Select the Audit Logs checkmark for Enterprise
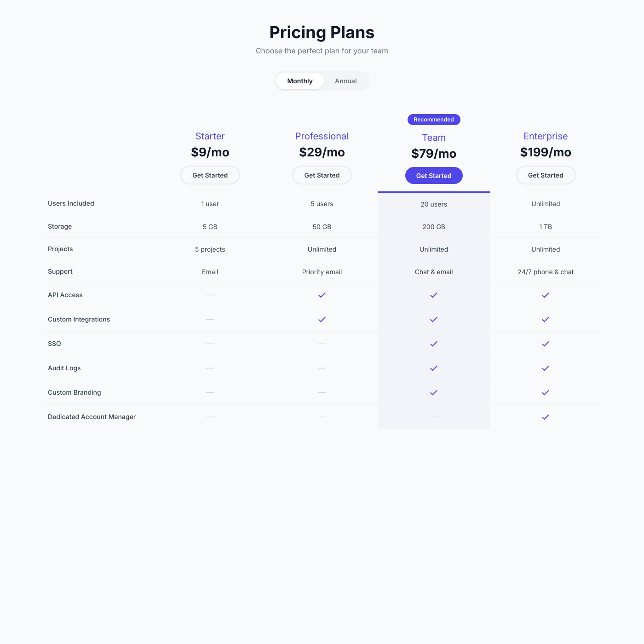644x644 pixels. 545,368
